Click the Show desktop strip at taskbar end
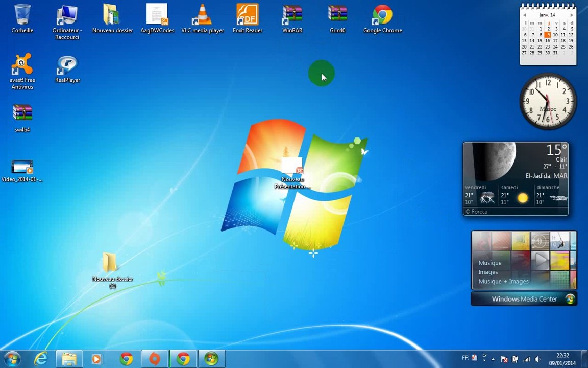The image size is (588, 368). tap(584, 359)
